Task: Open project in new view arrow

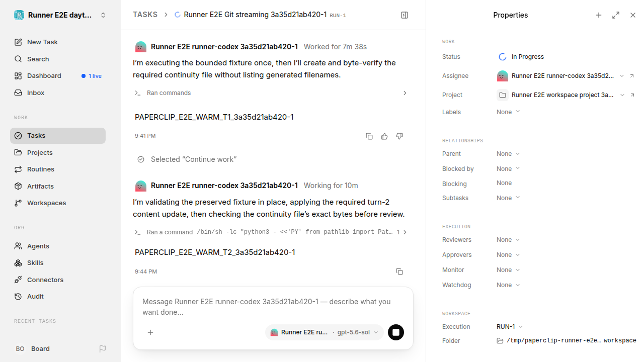Action: point(632,95)
